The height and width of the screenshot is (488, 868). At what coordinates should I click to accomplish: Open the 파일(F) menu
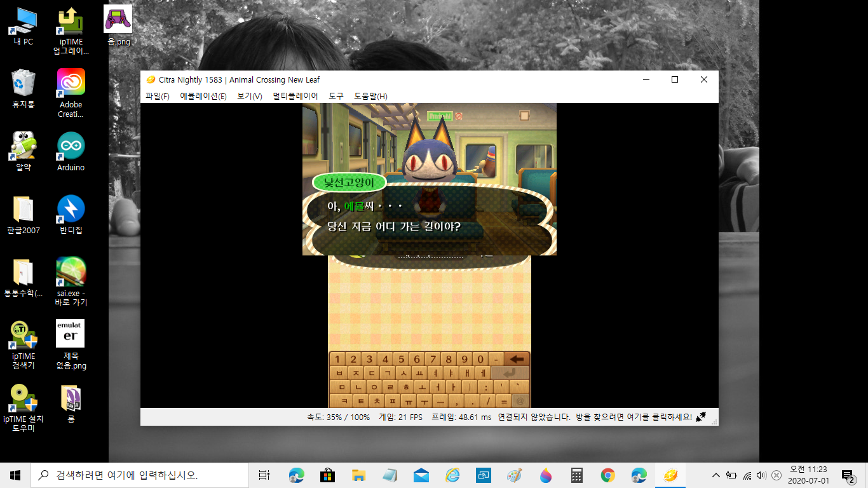(x=158, y=97)
